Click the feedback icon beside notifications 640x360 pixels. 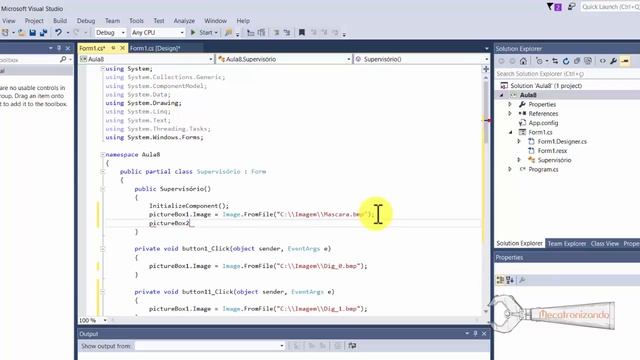(571, 7)
